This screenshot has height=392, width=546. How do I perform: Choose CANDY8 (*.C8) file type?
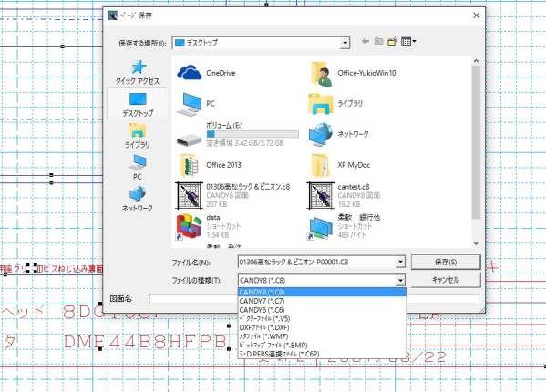pyautogui.click(x=322, y=292)
